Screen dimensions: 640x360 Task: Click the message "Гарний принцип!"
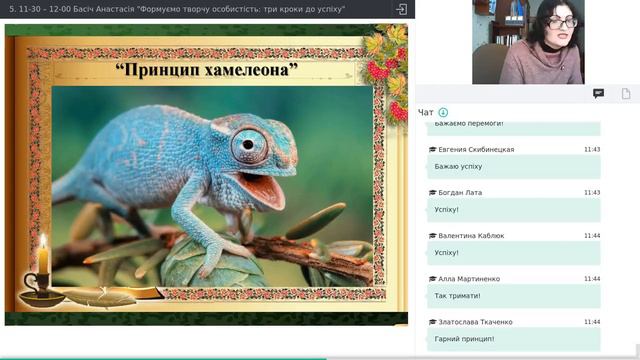[x=464, y=339]
